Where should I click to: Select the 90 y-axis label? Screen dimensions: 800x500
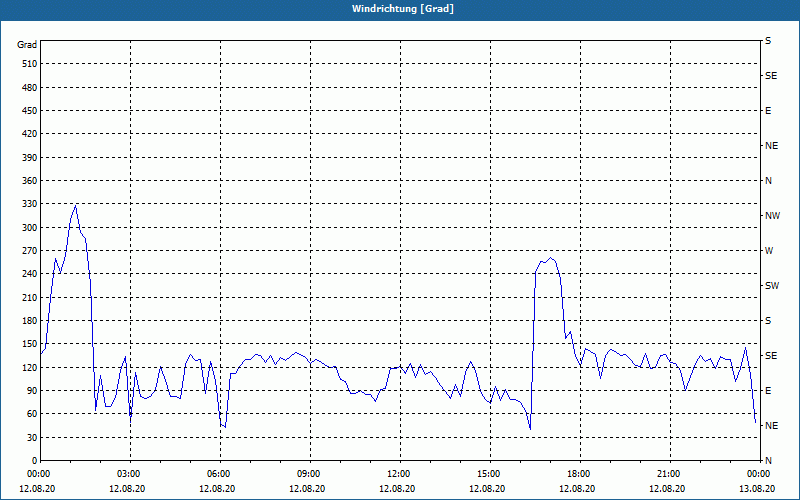[x=32, y=391]
